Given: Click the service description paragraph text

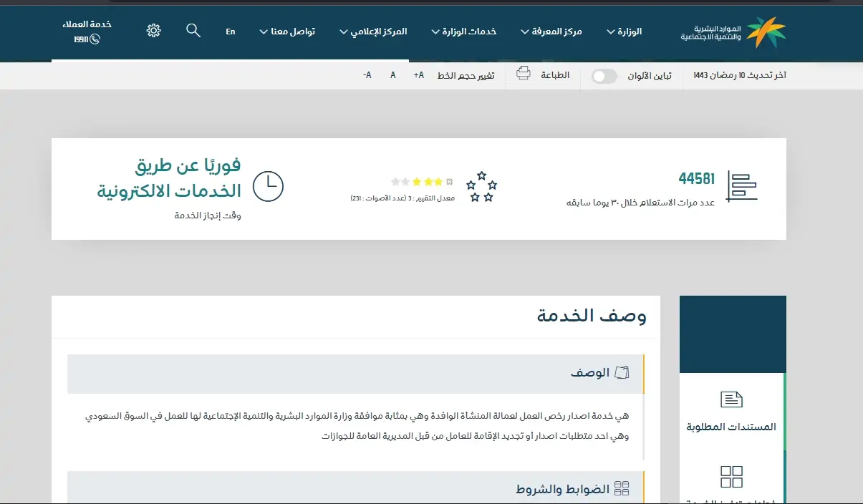Looking at the screenshot, I should click(x=357, y=425).
